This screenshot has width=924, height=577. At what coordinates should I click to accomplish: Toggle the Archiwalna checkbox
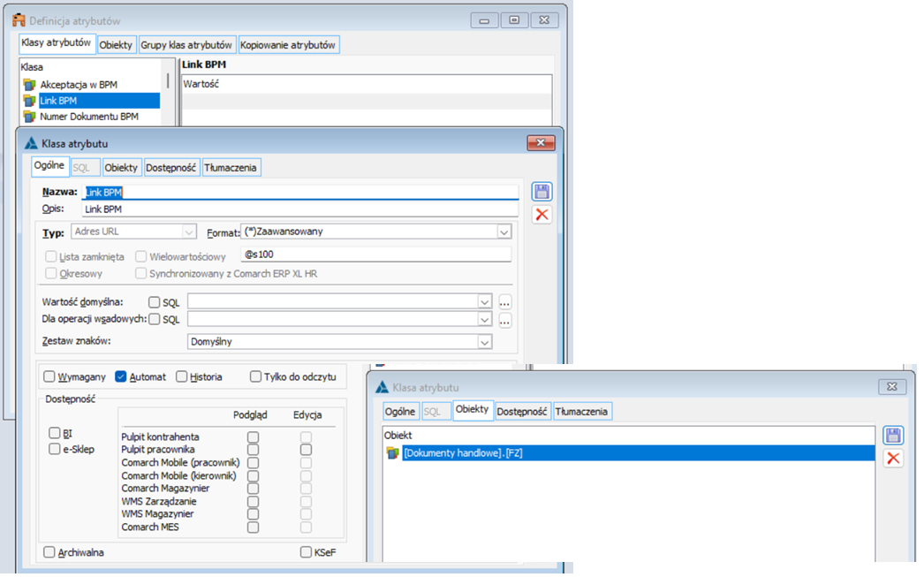tap(49, 552)
